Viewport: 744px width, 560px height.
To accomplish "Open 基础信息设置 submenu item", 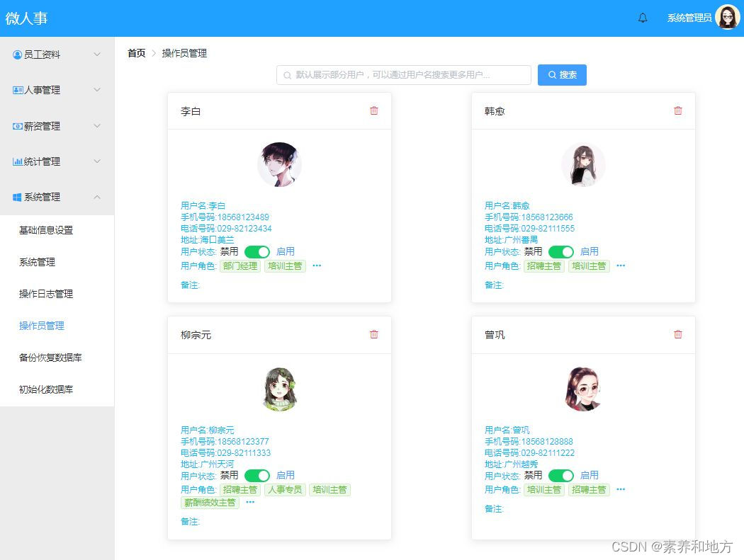I will click(57, 231).
